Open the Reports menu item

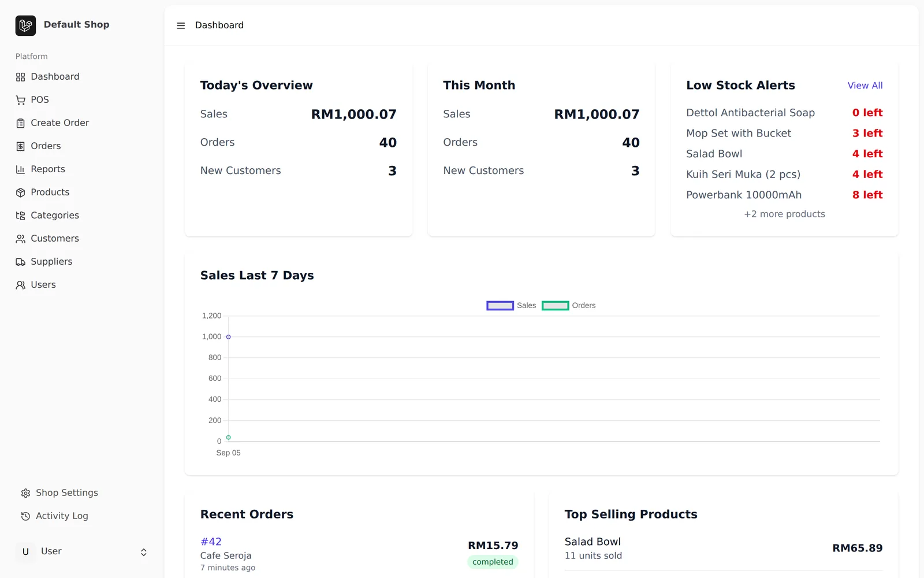tap(82, 169)
